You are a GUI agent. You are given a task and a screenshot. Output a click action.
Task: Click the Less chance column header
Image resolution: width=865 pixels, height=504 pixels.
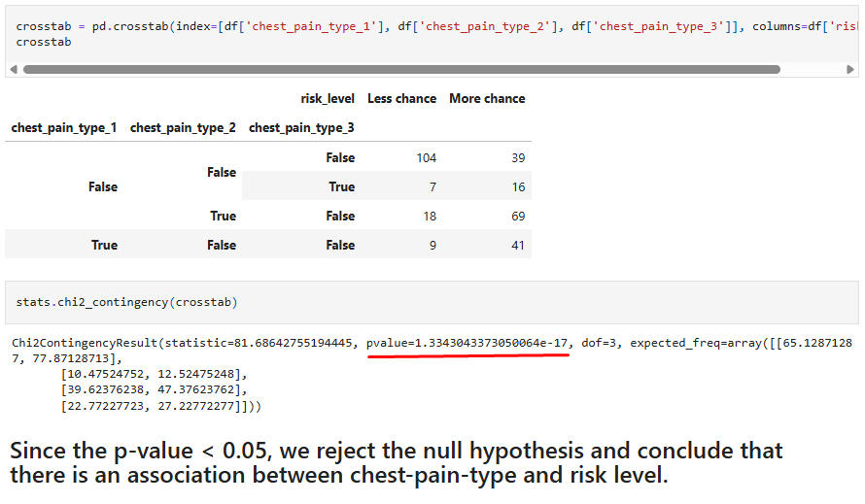pyautogui.click(x=401, y=99)
